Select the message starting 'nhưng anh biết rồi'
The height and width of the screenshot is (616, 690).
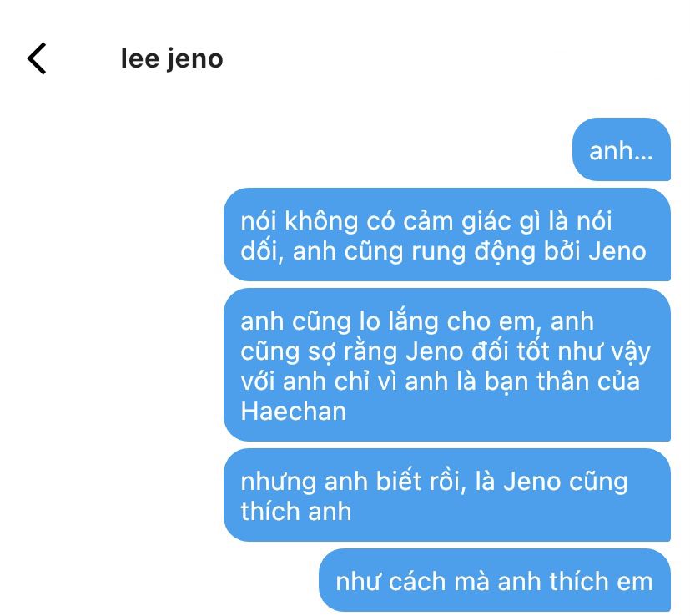[447, 495]
